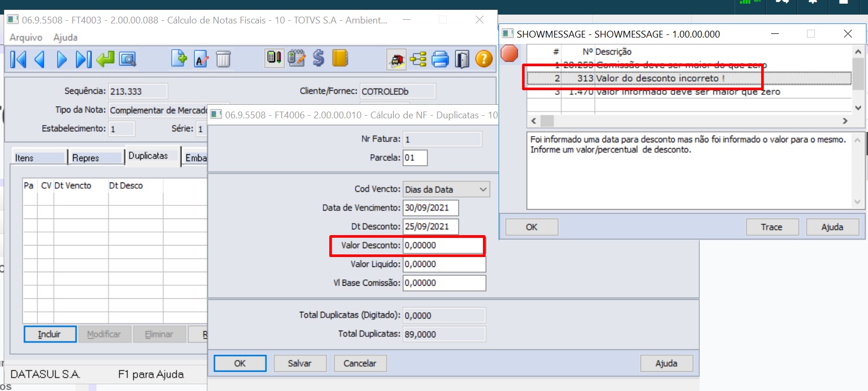The height and width of the screenshot is (391, 868).
Task: Click the Descrição column header
Action: 613,52
